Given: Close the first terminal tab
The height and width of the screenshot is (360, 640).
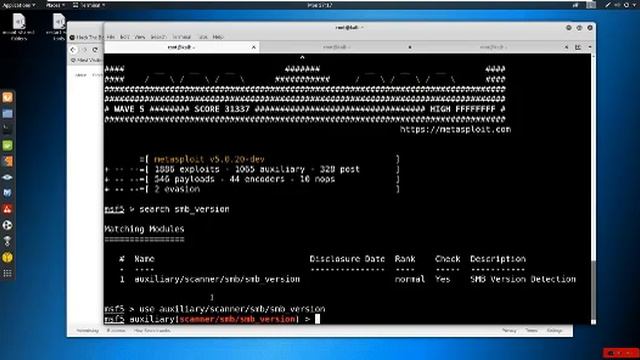Looking at the screenshot, I should pos(253,47).
